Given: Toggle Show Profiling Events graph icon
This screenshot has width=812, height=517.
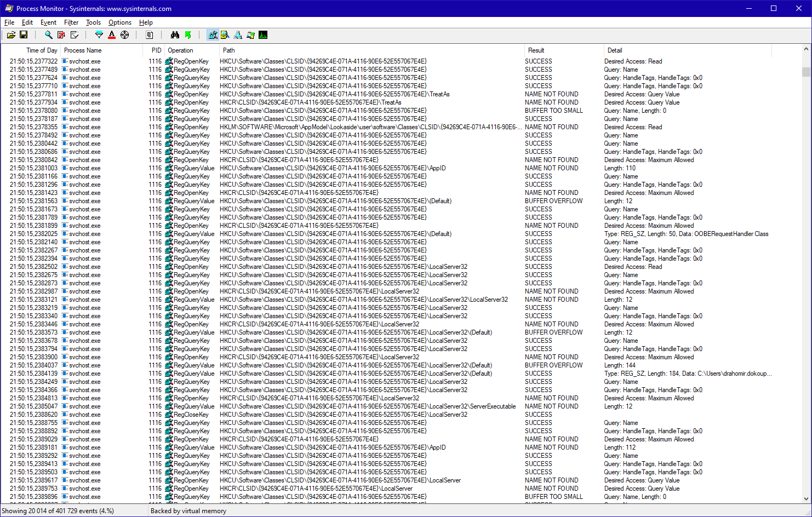Looking at the screenshot, I should 263,35.
